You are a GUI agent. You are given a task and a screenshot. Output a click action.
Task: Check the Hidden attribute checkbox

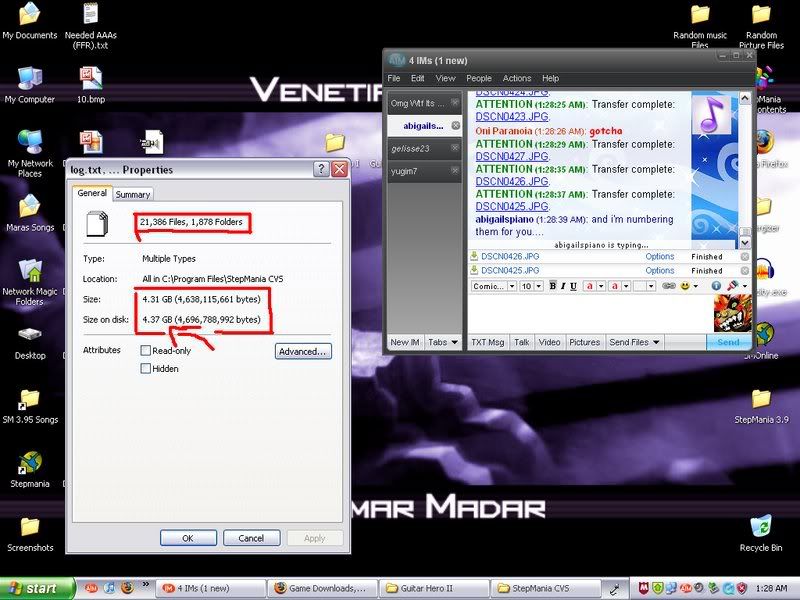point(146,368)
